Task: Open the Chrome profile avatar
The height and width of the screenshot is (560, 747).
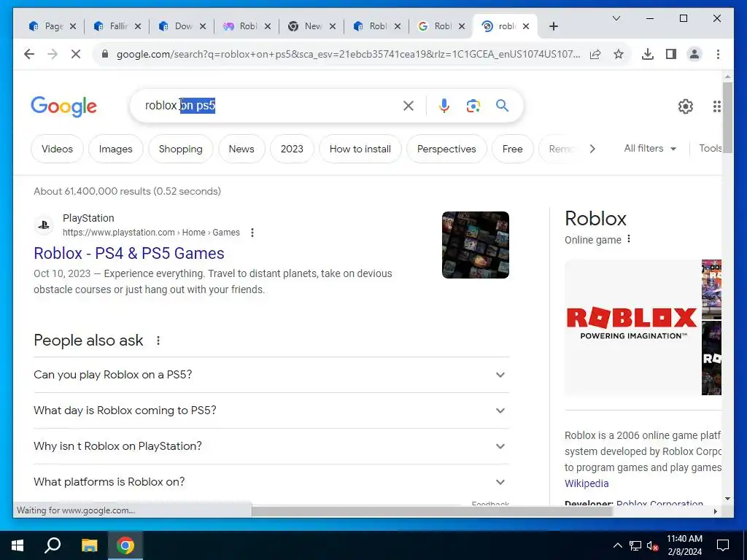Action: click(x=694, y=54)
